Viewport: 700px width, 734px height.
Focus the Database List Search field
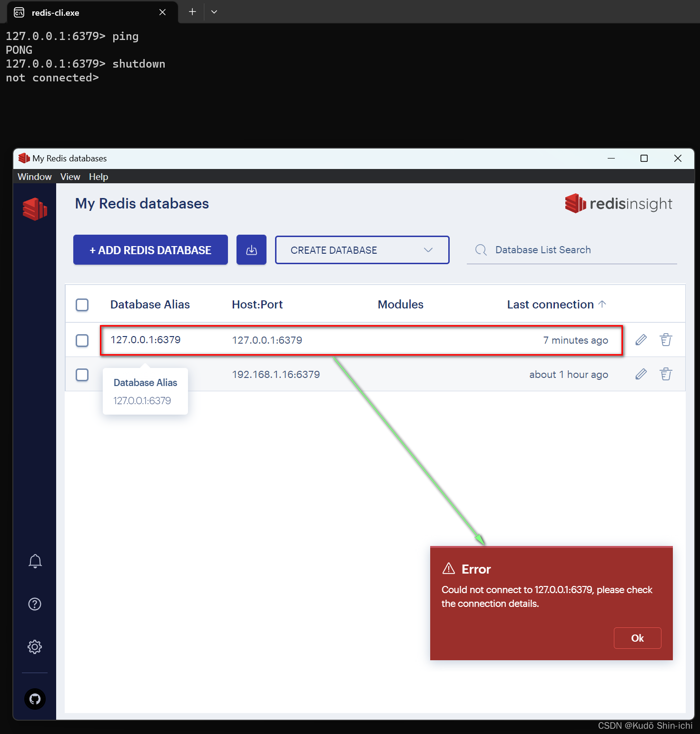[572, 250]
